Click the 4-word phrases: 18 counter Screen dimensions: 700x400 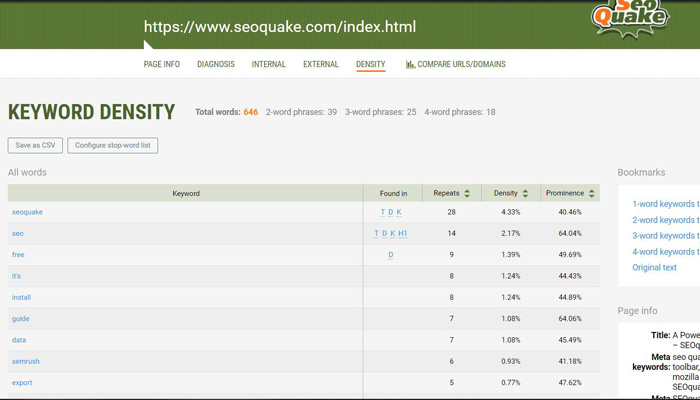(x=460, y=112)
